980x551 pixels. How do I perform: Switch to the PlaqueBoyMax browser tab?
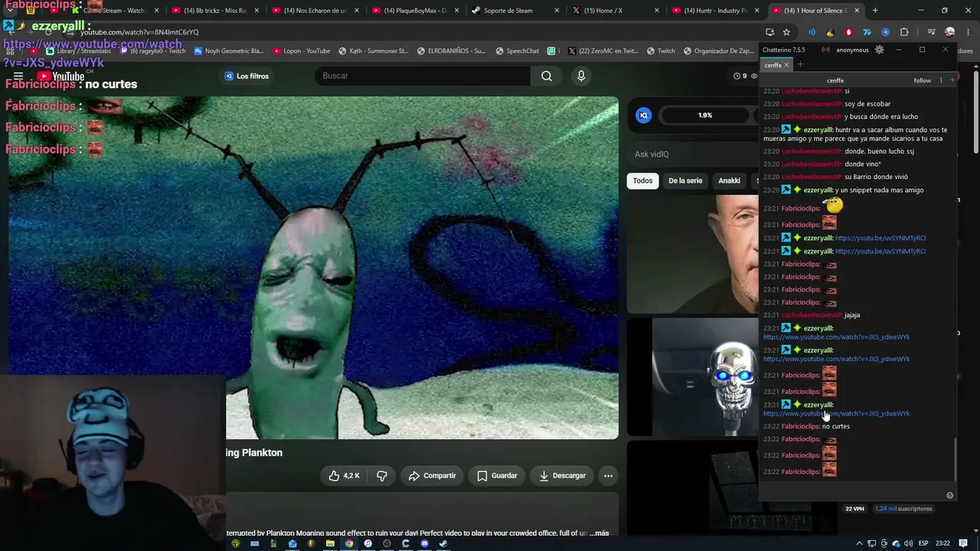(416, 11)
